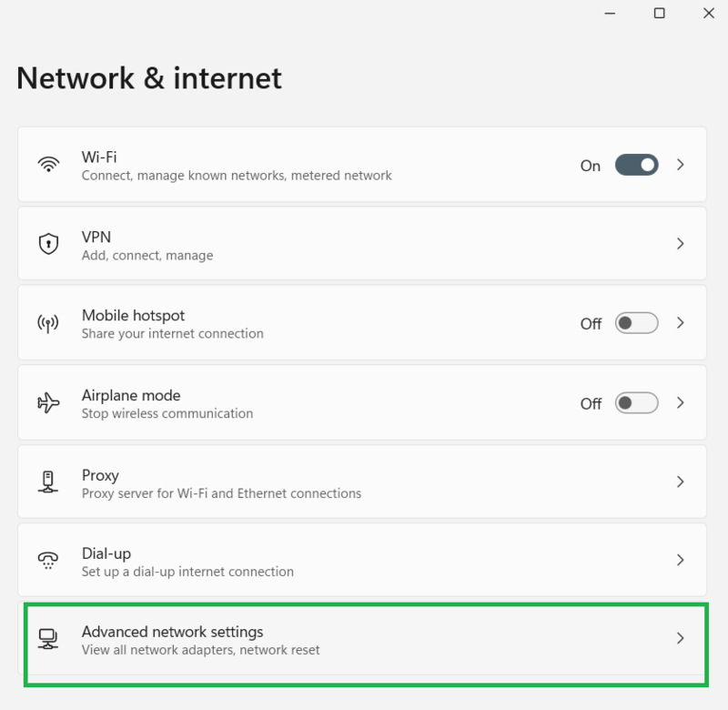Click the Mobile hotspot broadcast icon

click(48, 323)
